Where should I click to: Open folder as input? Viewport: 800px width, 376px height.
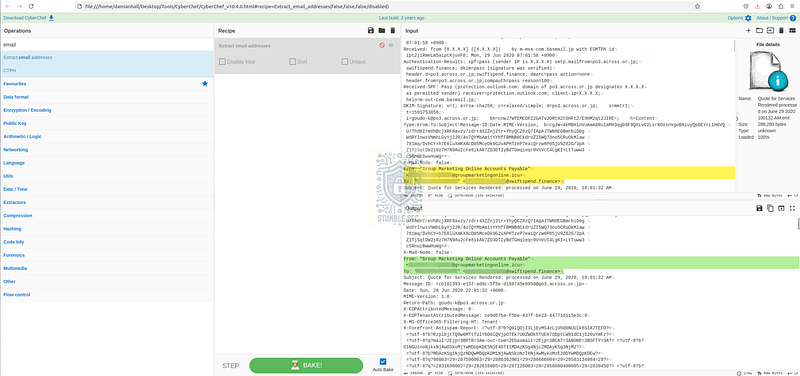(x=759, y=31)
